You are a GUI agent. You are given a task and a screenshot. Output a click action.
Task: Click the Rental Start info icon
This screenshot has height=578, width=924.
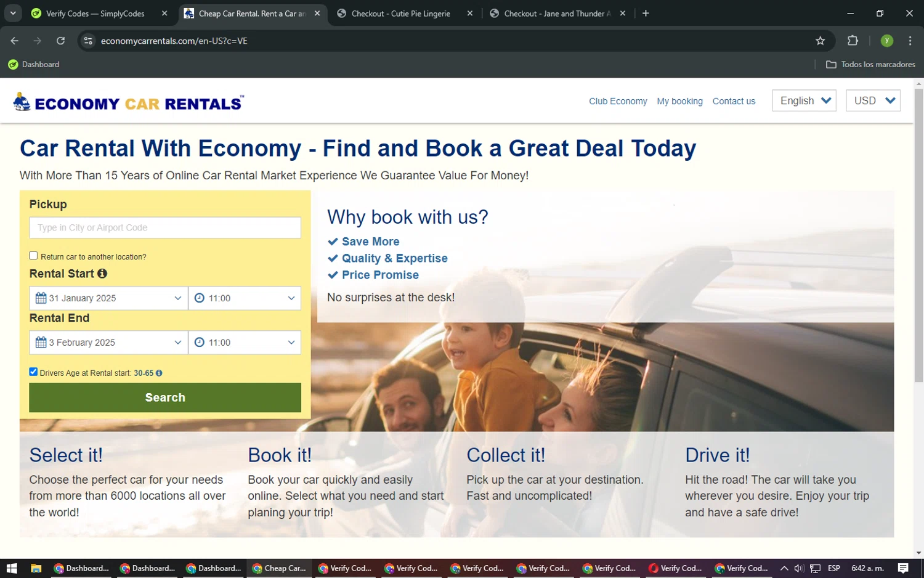click(102, 273)
